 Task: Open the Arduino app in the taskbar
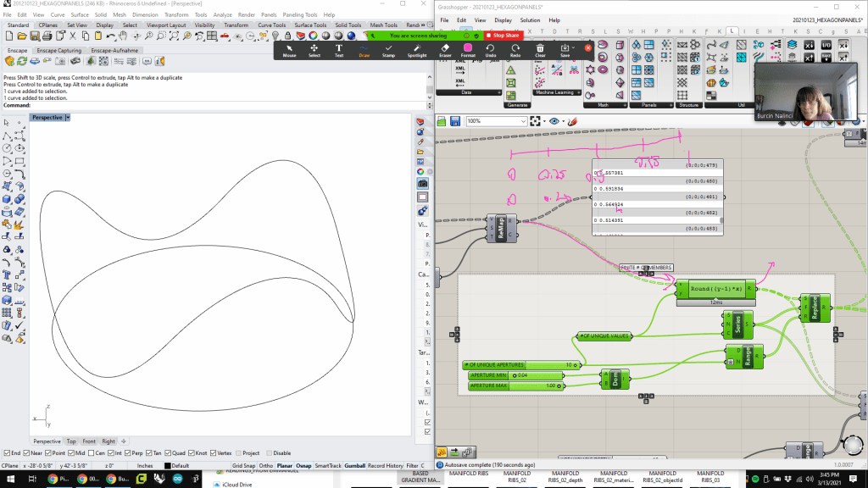180,480
